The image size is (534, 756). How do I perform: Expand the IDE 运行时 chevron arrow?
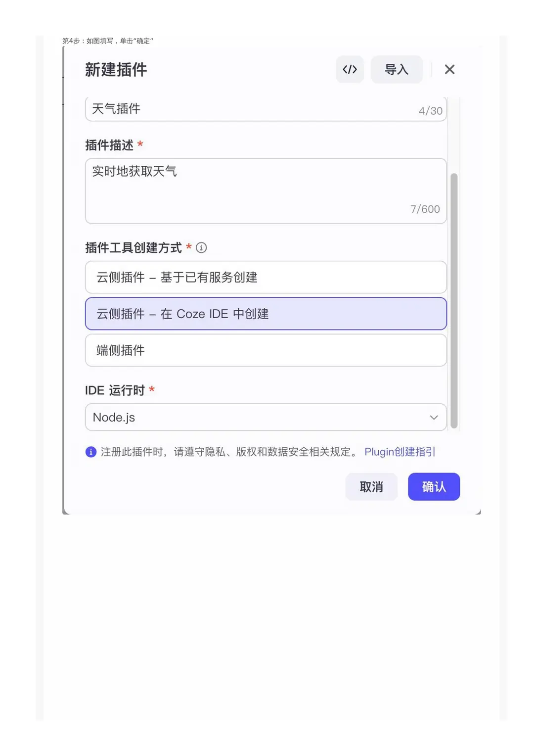coord(434,418)
